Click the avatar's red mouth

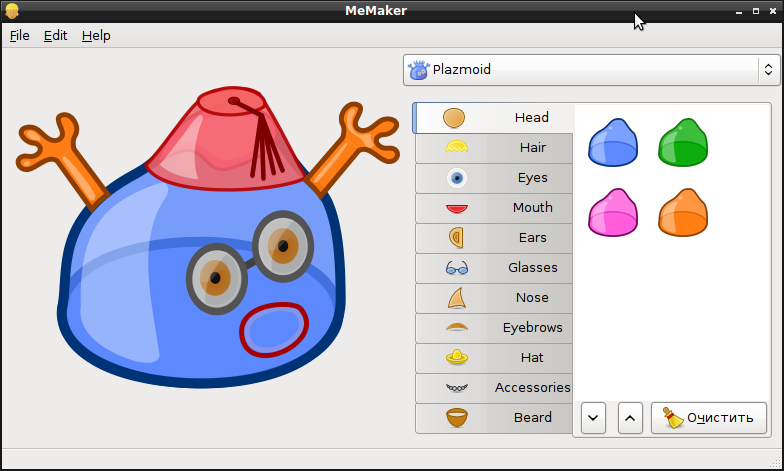274,330
